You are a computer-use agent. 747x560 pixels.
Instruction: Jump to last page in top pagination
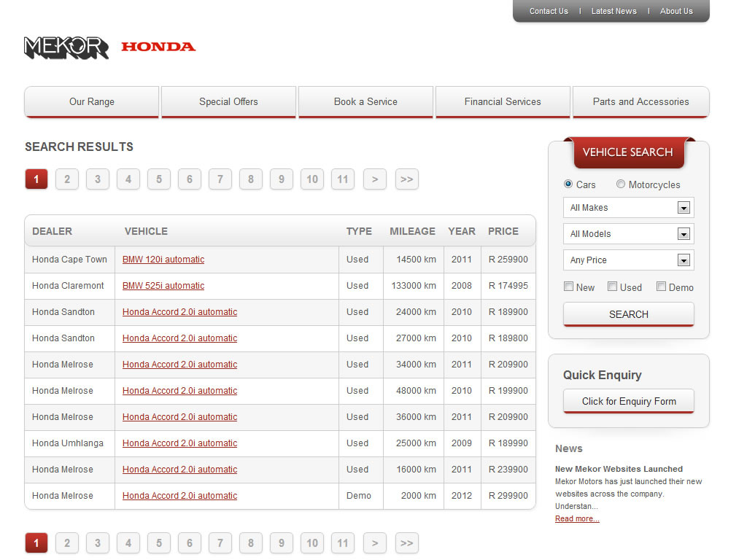[406, 179]
